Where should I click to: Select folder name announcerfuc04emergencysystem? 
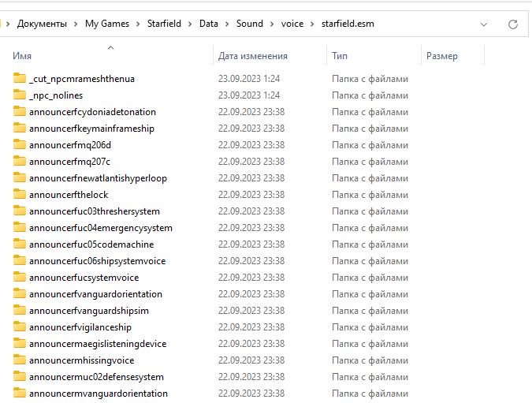point(101,228)
